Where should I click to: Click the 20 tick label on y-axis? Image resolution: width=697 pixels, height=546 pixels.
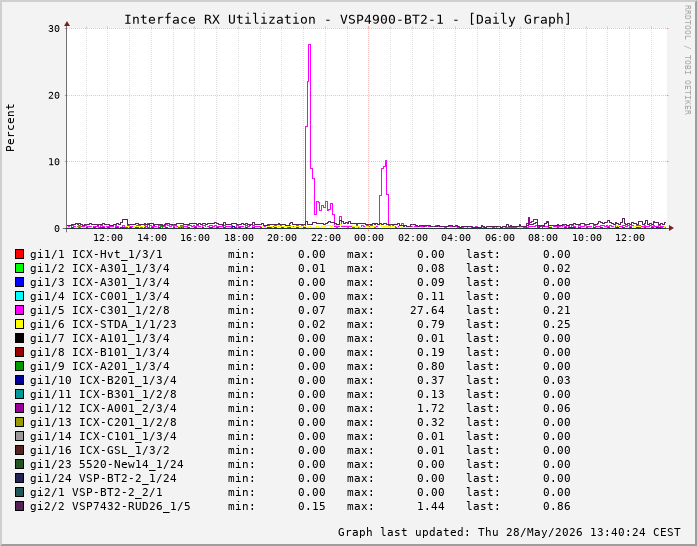(x=54, y=96)
